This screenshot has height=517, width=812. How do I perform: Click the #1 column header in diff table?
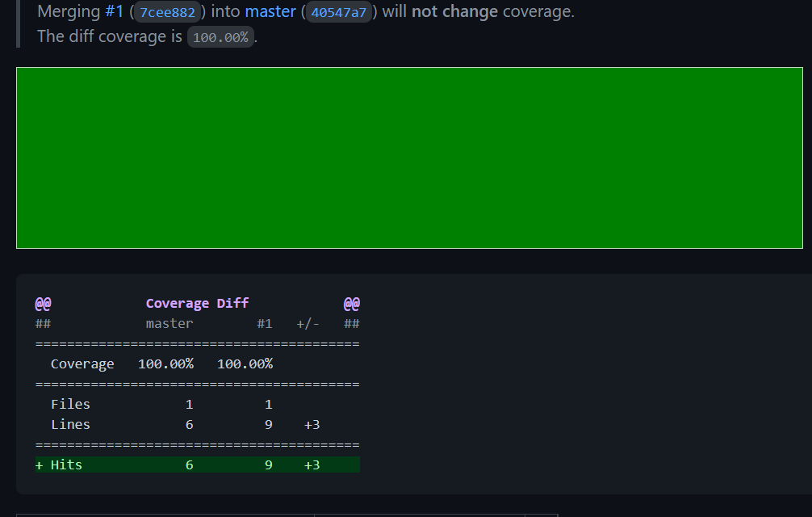[x=265, y=324]
